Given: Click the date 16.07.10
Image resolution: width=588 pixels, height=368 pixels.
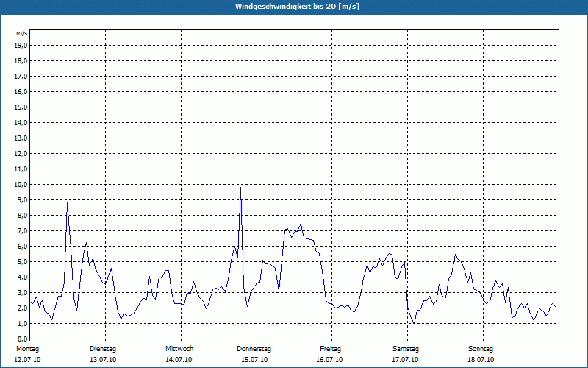Looking at the screenshot, I should pos(329,360).
